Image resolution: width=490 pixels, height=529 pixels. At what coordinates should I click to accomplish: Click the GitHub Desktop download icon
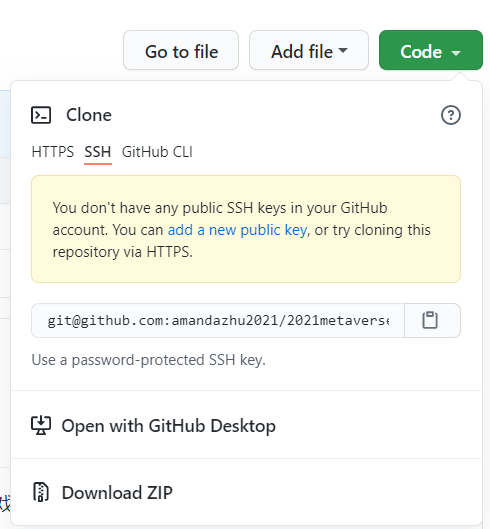coord(41,425)
